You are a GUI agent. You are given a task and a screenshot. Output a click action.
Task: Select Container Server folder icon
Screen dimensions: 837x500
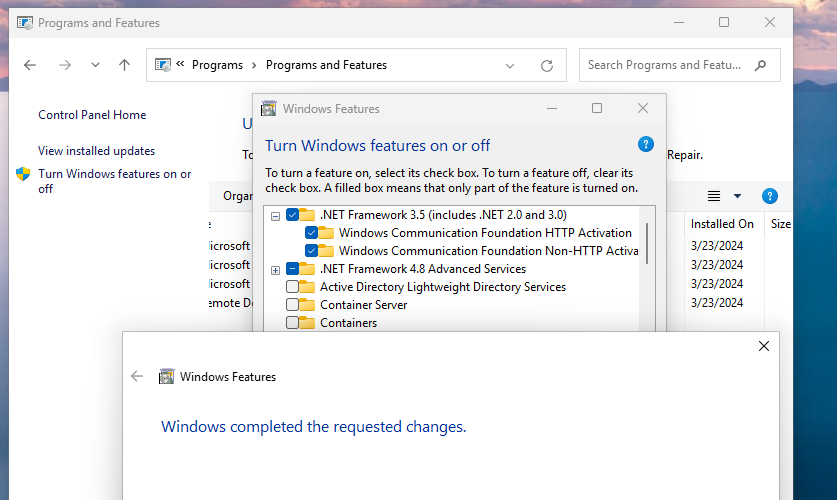pyautogui.click(x=307, y=305)
